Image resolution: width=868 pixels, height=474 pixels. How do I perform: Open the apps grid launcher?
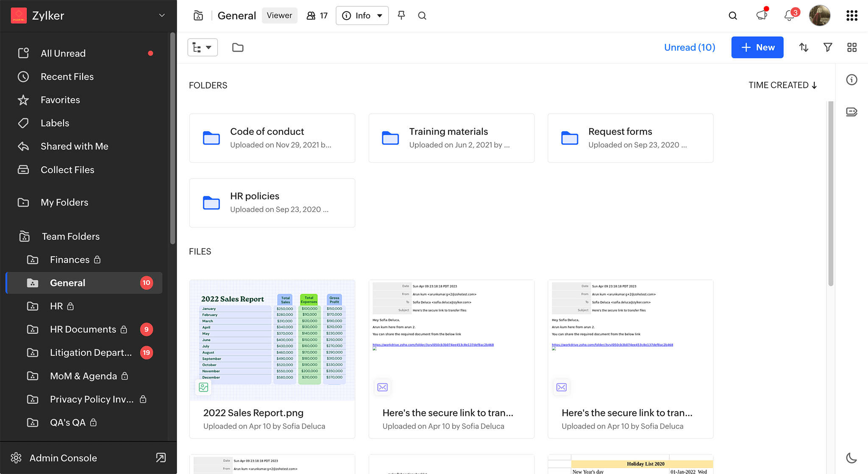[851, 16]
